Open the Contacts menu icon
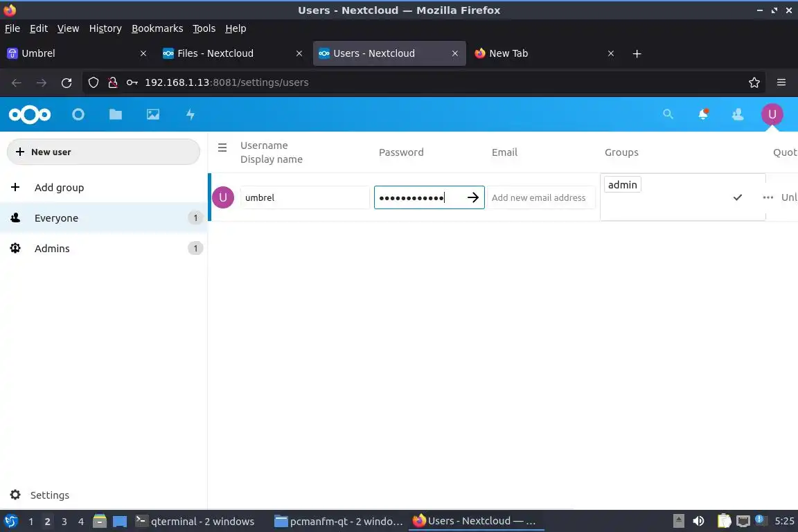 click(738, 114)
